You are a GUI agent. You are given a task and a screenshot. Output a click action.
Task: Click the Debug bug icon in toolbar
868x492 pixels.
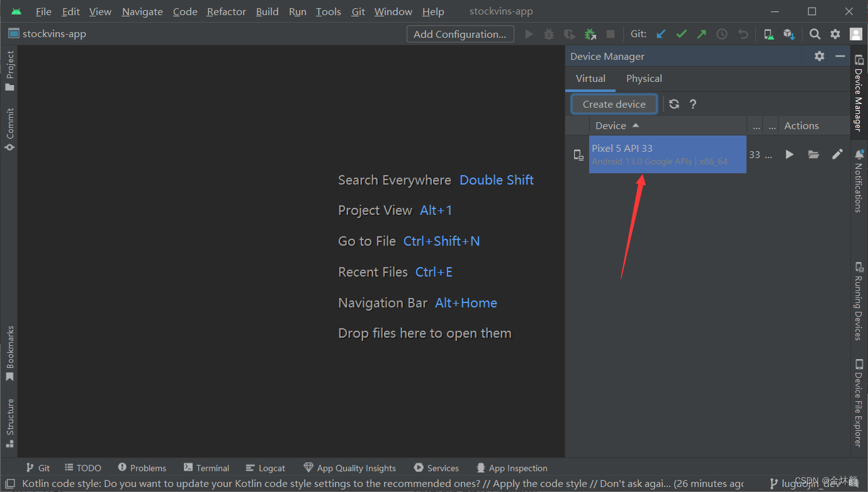pos(549,34)
